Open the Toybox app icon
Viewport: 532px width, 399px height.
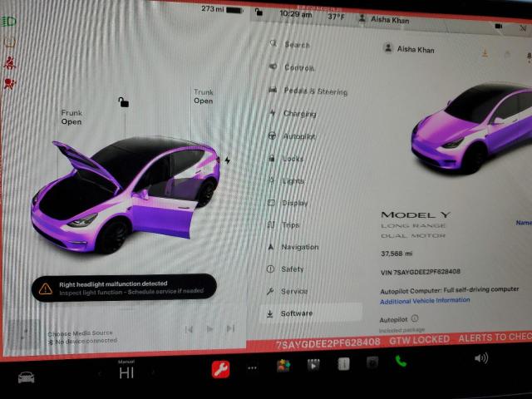point(283,366)
